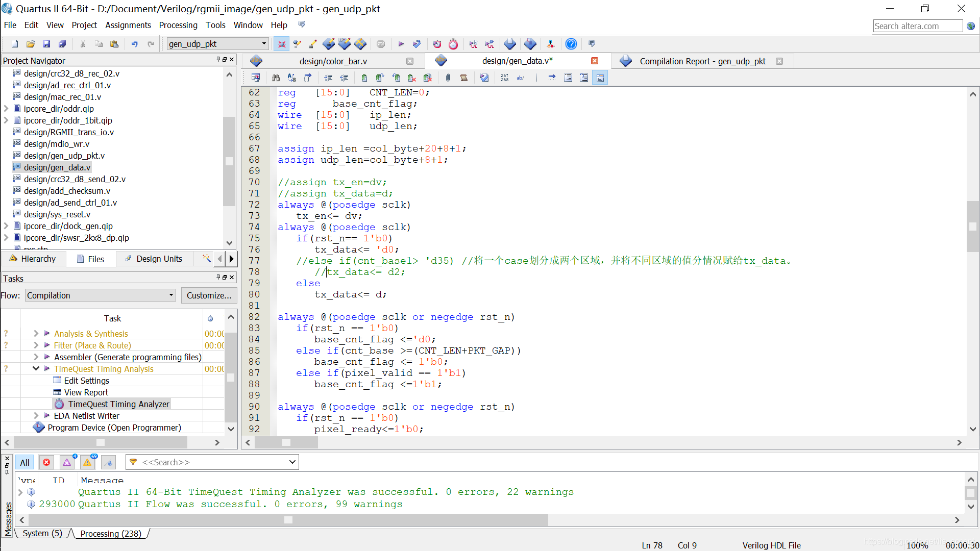The width and height of the screenshot is (980, 551).
Task: Switch to Design Units navigator tab
Action: click(x=155, y=259)
